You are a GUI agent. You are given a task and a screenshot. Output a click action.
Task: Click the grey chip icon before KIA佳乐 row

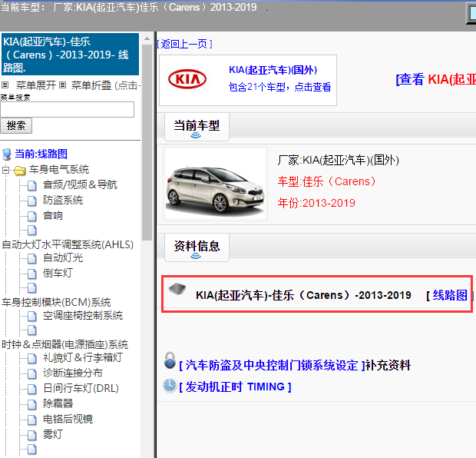coord(177,289)
